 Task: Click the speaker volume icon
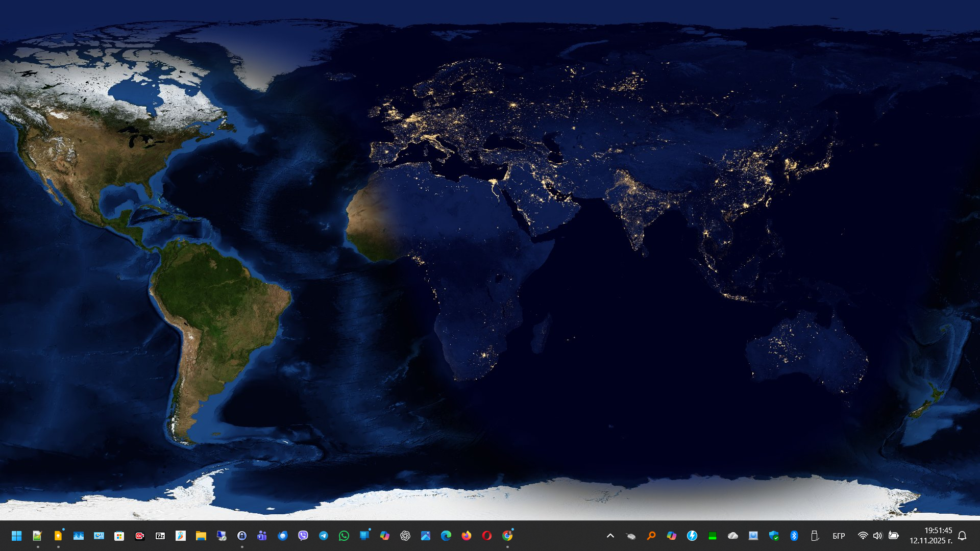tap(877, 536)
